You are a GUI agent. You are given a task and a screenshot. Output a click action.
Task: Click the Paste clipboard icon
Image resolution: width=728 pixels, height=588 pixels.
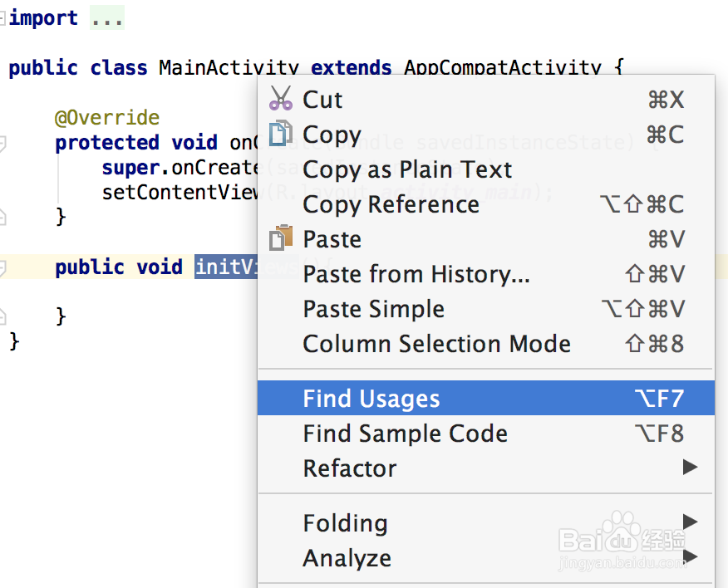pos(281,239)
